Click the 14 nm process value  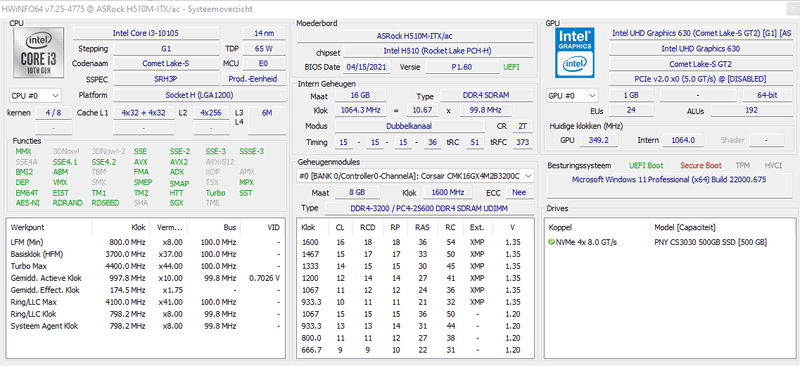tap(264, 33)
